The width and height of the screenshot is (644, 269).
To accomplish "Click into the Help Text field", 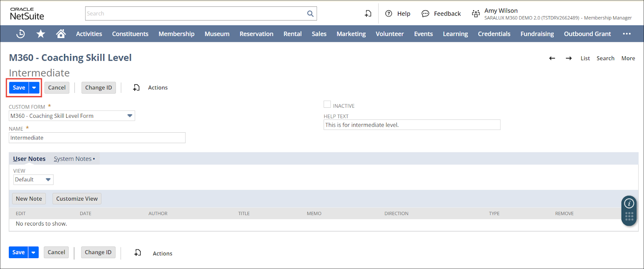I will coord(412,125).
